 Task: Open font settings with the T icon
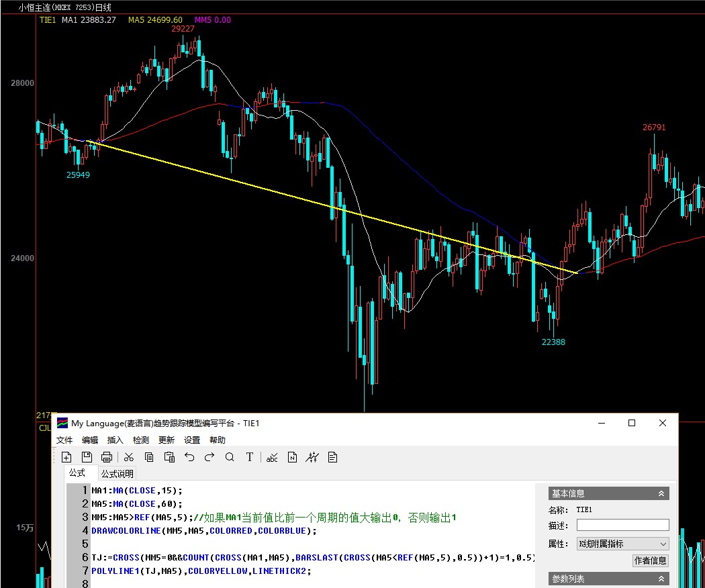(x=250, y=457)
